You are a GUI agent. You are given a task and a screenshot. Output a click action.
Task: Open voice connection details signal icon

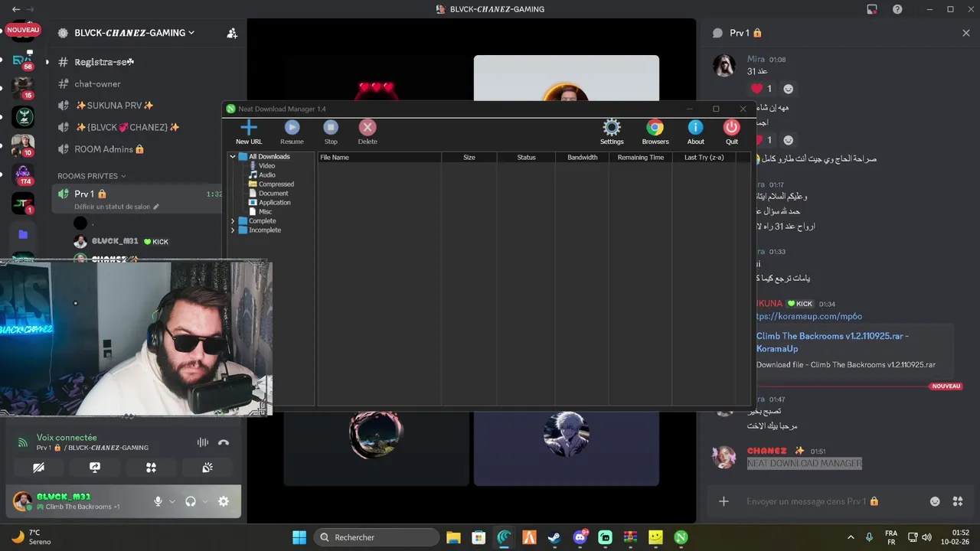22,442
